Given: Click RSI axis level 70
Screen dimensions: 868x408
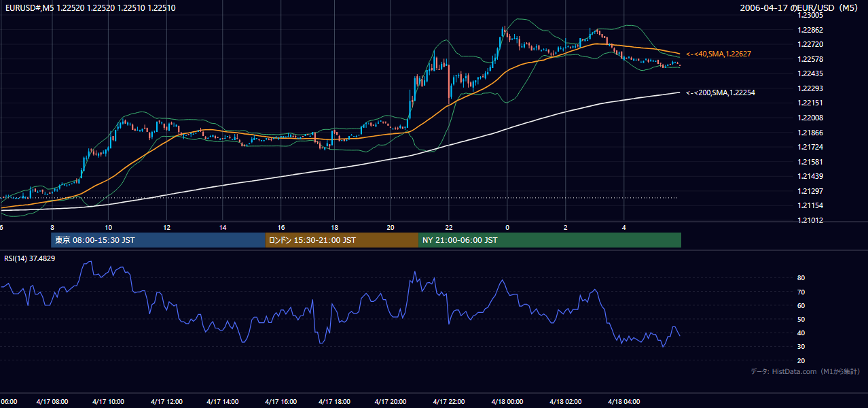Looking at the screenshot, I should tap(801, 292).
